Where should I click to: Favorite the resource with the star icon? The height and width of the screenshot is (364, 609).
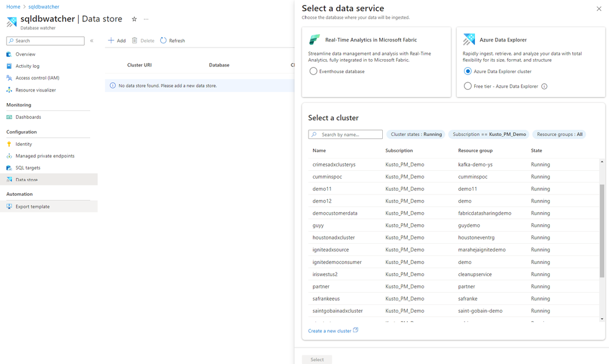coord(134,19)
